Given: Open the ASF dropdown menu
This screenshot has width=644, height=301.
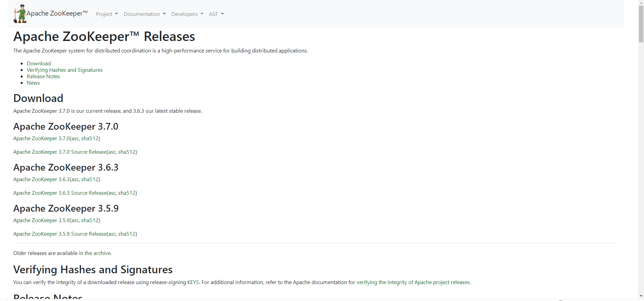Looking at the screenshot, I should (x=216, y=14).
